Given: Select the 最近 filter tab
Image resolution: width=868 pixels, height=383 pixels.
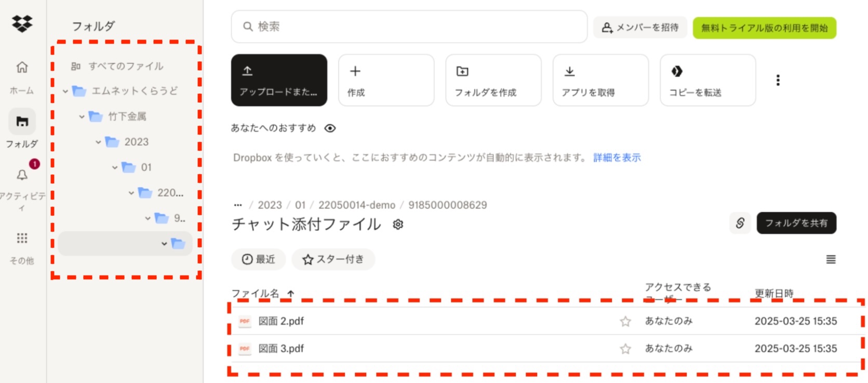Looking at the screenshot, I should pyautogui.click(x=258, y=259).
